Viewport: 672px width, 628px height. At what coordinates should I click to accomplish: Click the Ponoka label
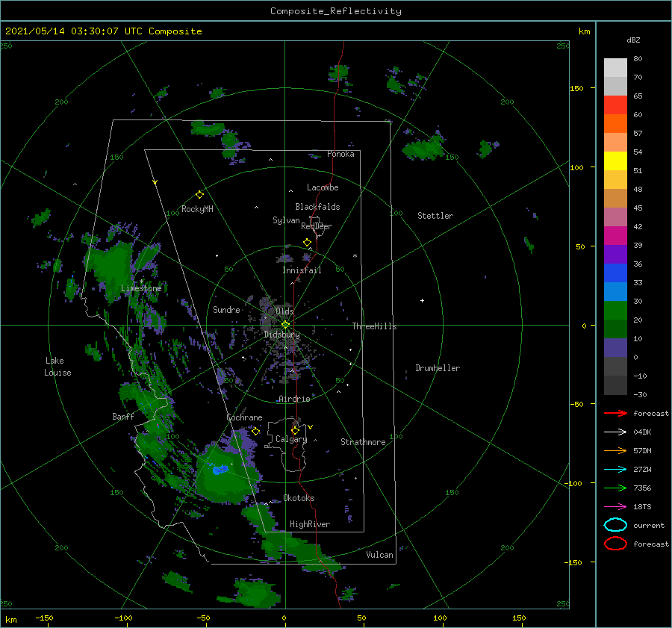(x=340, y=154)
